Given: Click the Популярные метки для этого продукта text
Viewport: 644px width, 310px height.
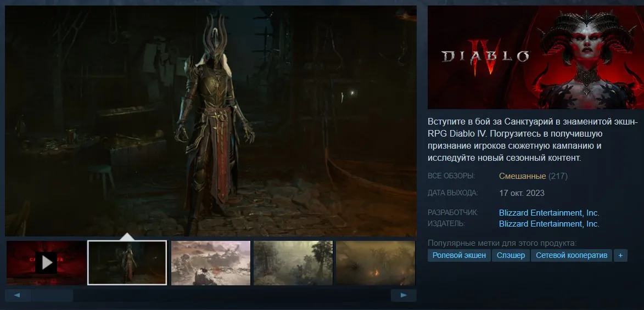Looking at the screenshot, I should click(x=502, y=243).
